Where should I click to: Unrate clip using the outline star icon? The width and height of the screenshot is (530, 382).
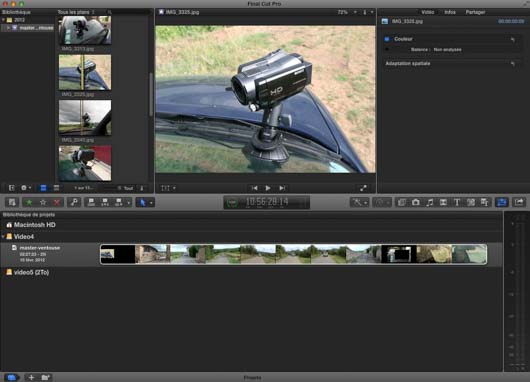[43, 202]
